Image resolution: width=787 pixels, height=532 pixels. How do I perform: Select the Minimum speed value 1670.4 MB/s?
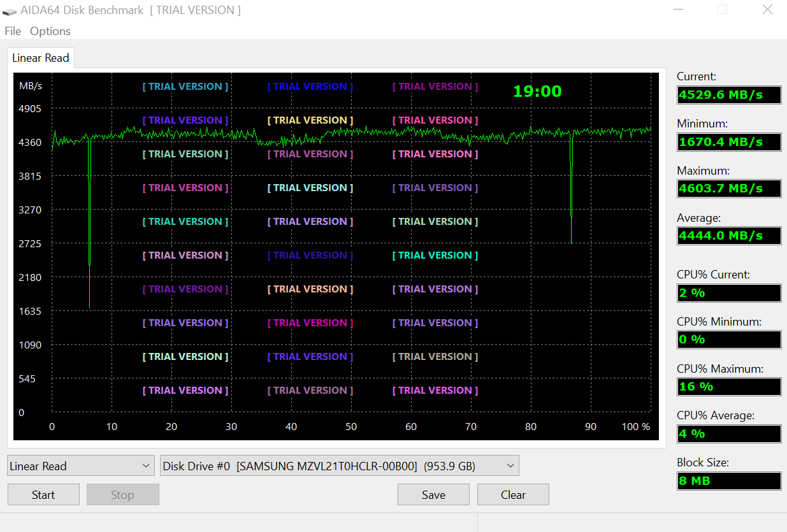click(729, 142)
